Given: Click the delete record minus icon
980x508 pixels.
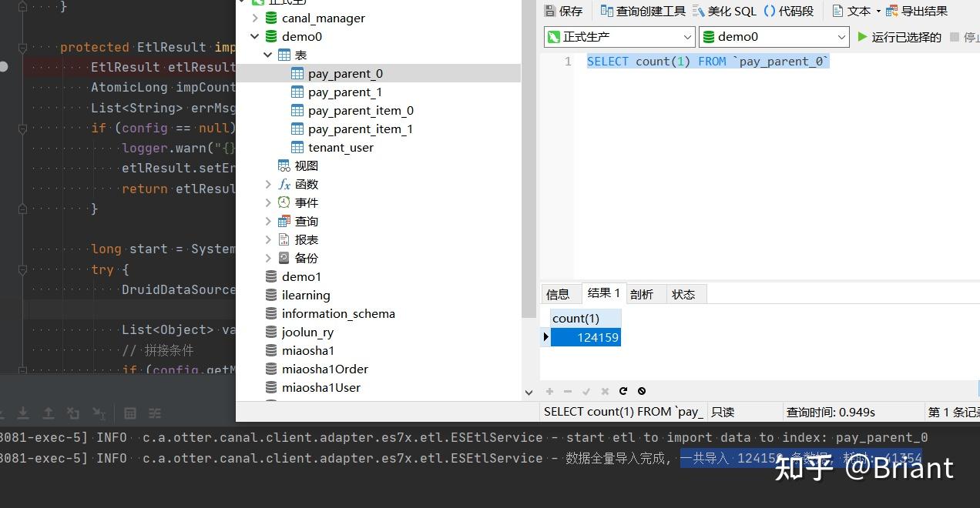Looking at the screenshot, I should tap(568, 391).
